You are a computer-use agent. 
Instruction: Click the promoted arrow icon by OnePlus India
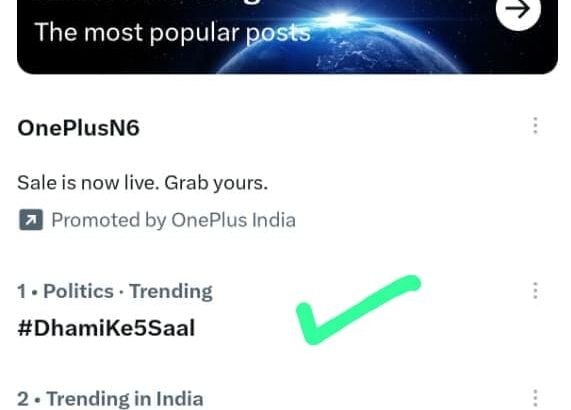pyautogui.click(x=31, y=220)
